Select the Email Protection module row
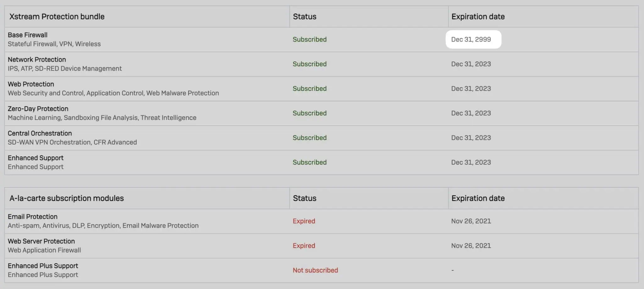The height and width of the screenshot is (289, 644). 126,221
